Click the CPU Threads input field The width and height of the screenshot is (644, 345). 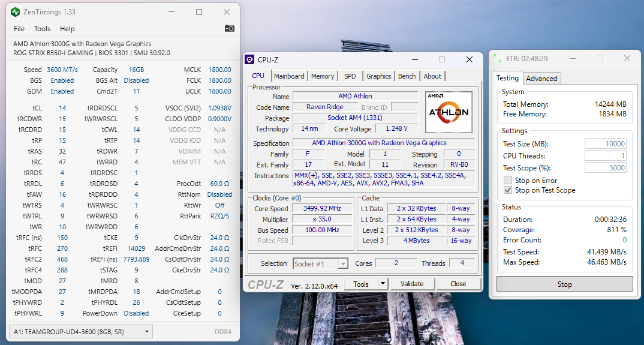[x=606, y=156]
